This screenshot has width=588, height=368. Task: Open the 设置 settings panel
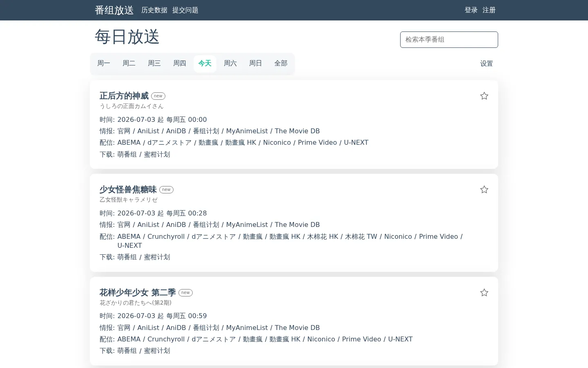(486, 64)
